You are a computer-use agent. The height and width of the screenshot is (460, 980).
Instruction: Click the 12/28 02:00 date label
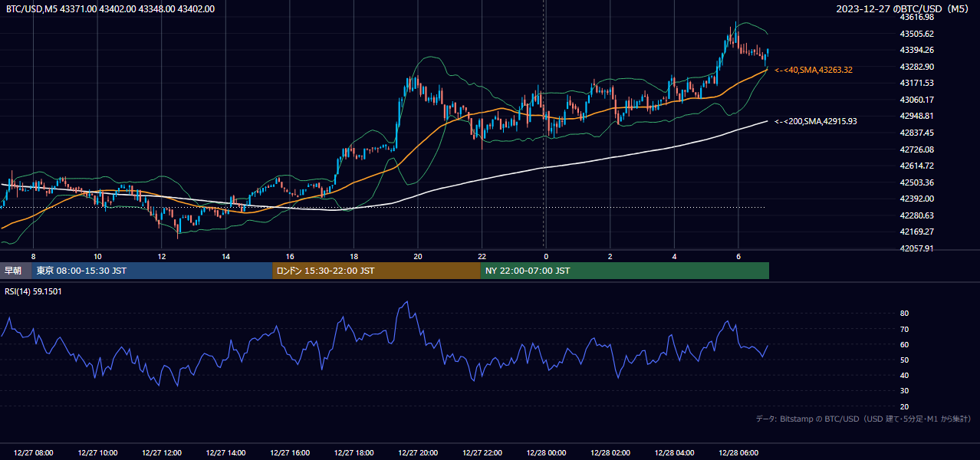(610, 453)
